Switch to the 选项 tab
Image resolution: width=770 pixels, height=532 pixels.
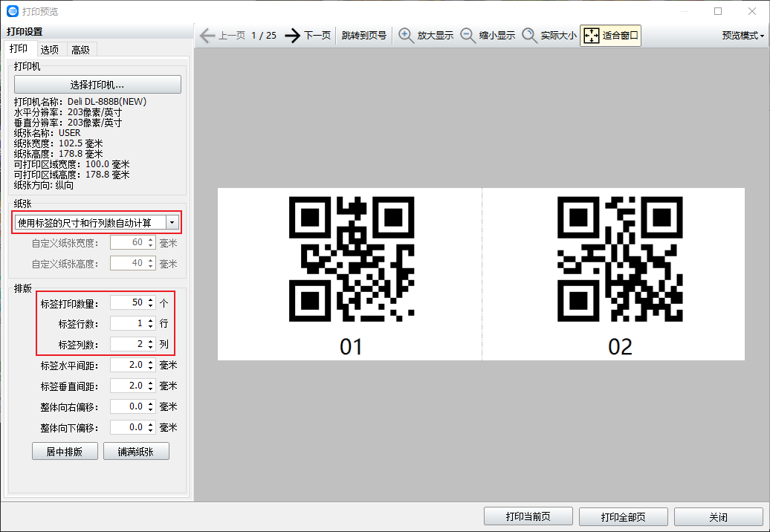click(50, 49)
